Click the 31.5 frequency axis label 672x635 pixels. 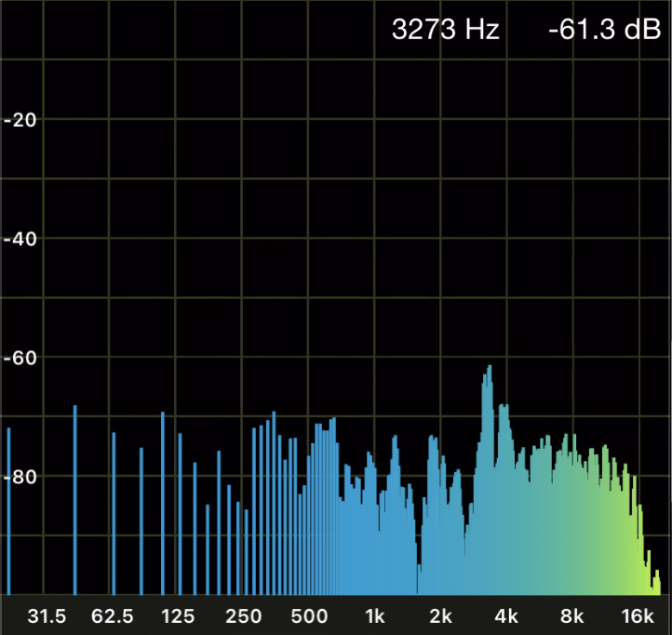coord(47,616)
